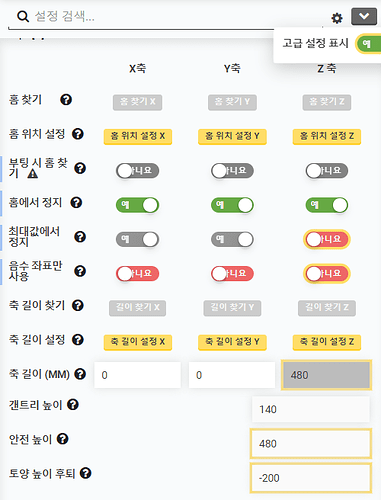The height and width of the screenshot is (500, 381).
Task: Open help icon for 홈 찾기
Action: 66,99
